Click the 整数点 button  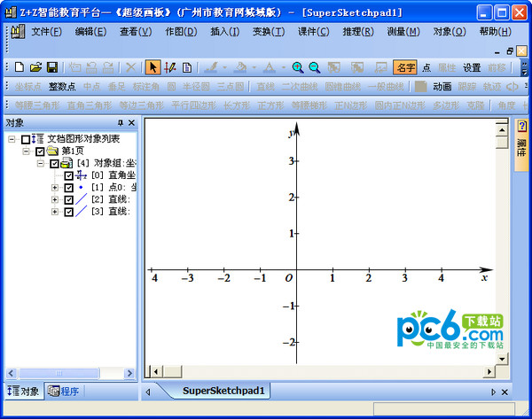click(x=62, y=87)
